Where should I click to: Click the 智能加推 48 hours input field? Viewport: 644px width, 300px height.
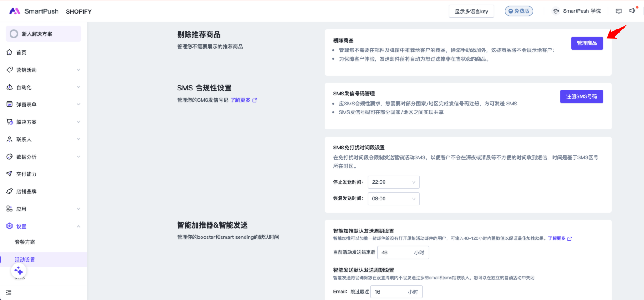(395, 252)
